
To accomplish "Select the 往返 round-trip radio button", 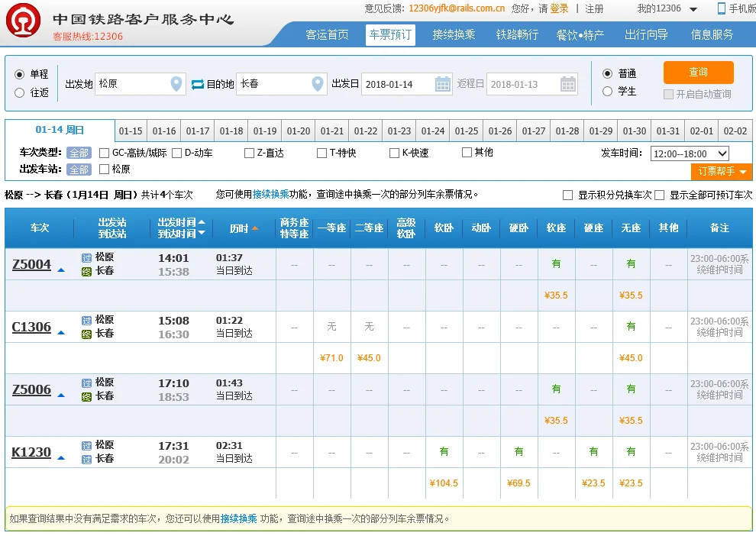I will tap(20, 92).
